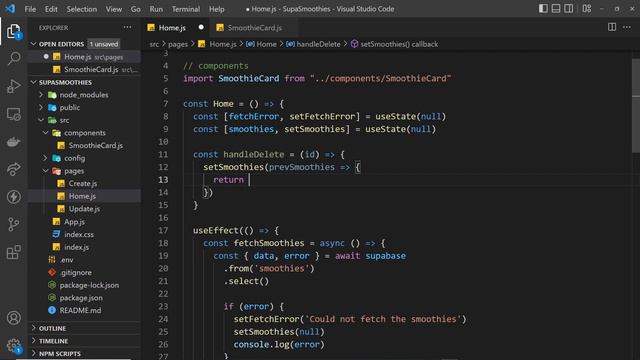Open the Docker view in activity bar
Screen dimensions: 640x360
(x=13, y=142)
